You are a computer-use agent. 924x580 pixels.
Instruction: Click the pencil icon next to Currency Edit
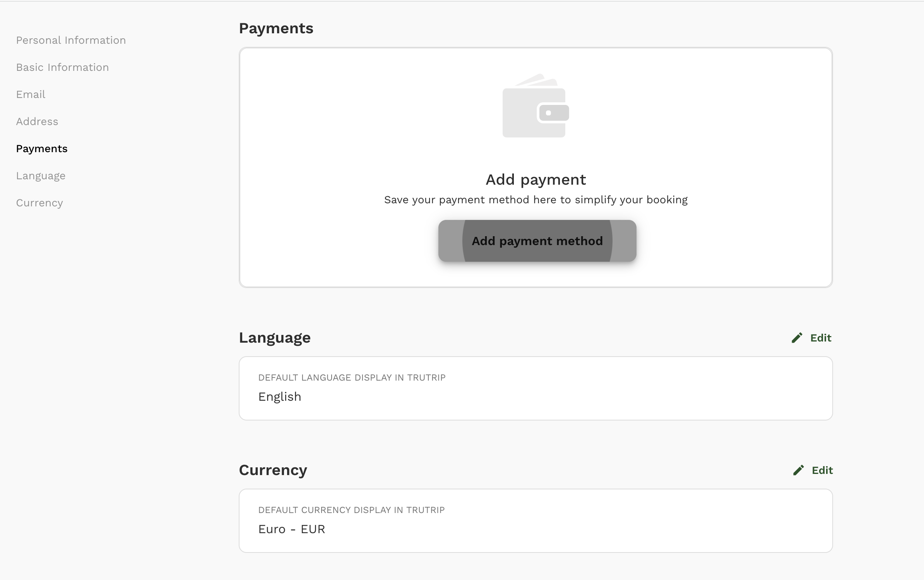click(798, 470)
